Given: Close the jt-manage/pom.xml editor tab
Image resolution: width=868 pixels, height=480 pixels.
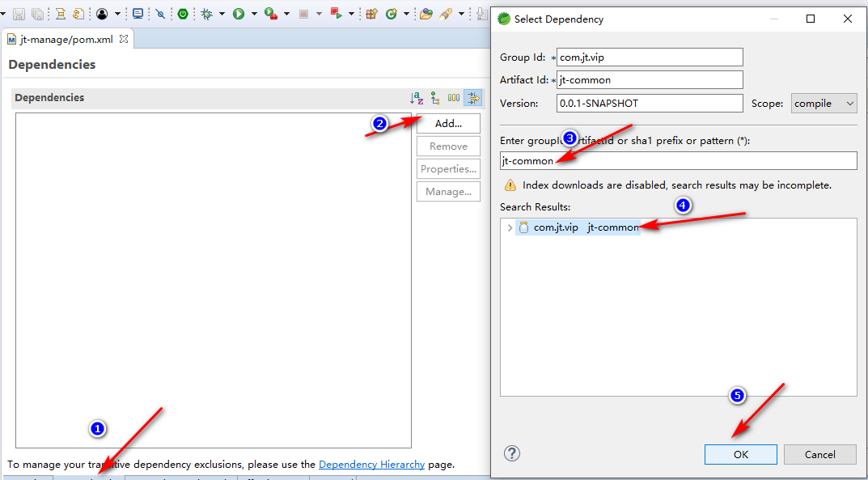Looking at the screenshot, I should coord(124,39).
